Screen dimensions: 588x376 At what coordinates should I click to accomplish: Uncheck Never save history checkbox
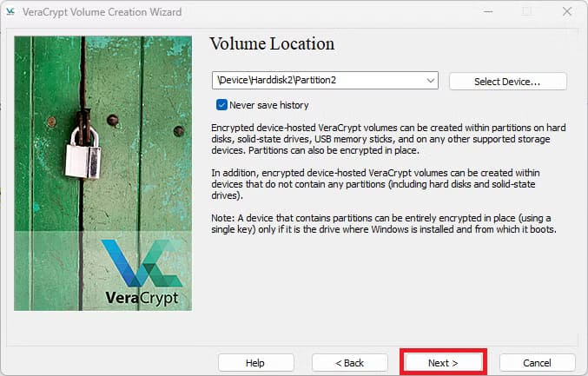[221, 105]
